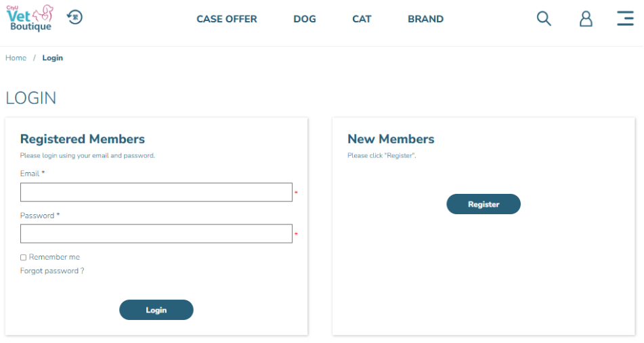Click the Login submit button

click(x=156, y=310)
